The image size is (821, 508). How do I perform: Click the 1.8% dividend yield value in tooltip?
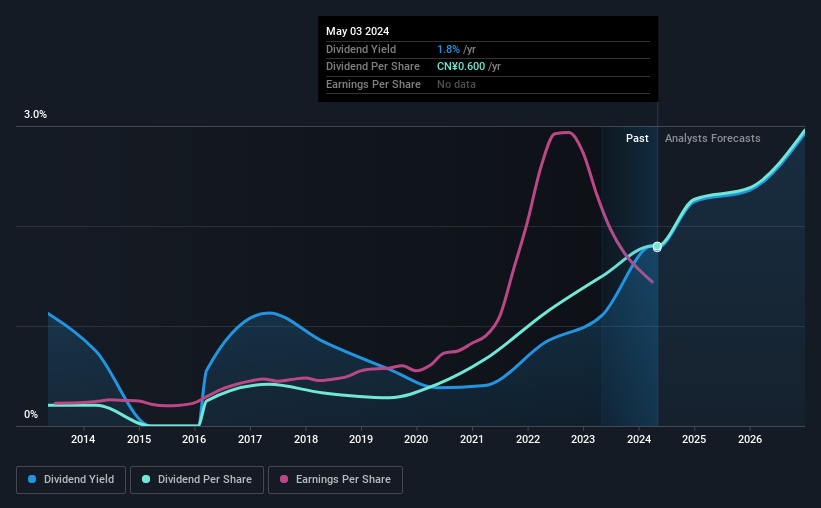448,49
